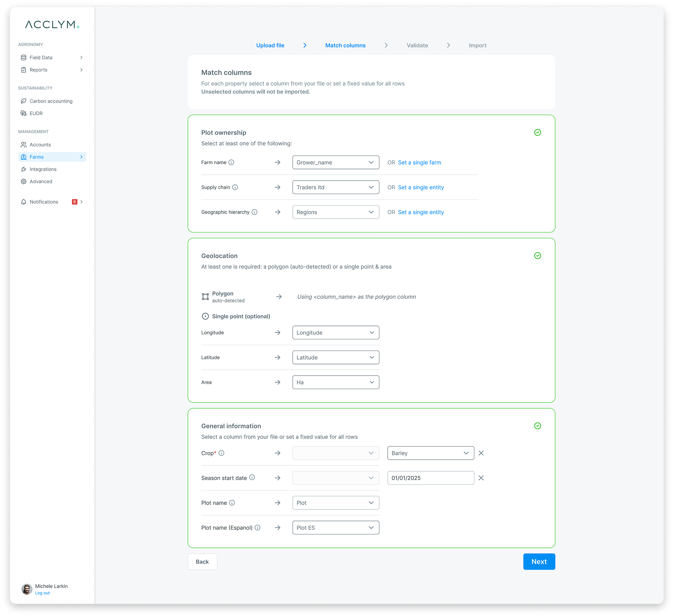This screenshot has height=616, width=673.
Task: Open the Traders ltd supply chain dropdown
Action: pos(336,187)
